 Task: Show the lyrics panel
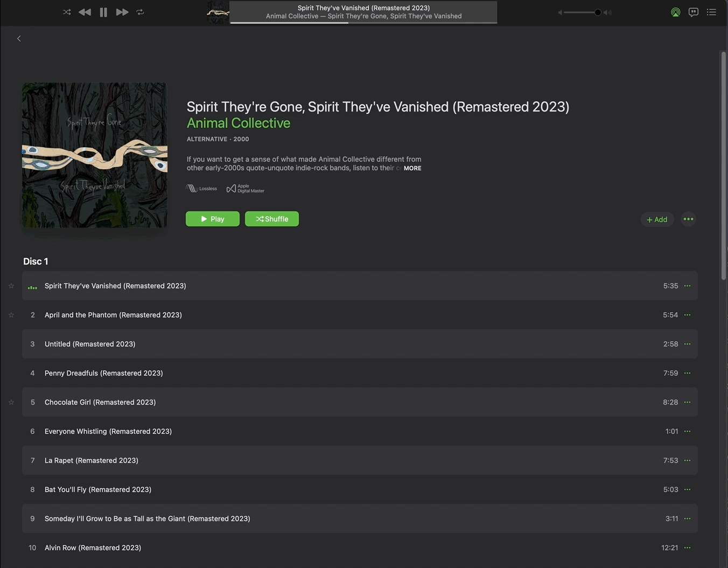[694, 12]
